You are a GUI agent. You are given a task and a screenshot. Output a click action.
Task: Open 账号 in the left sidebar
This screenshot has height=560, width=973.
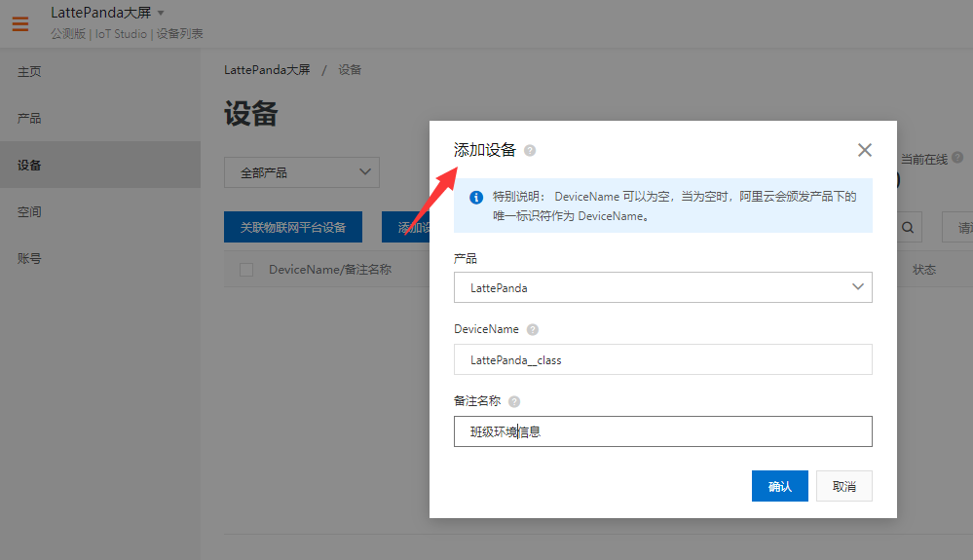coord(29,259)
